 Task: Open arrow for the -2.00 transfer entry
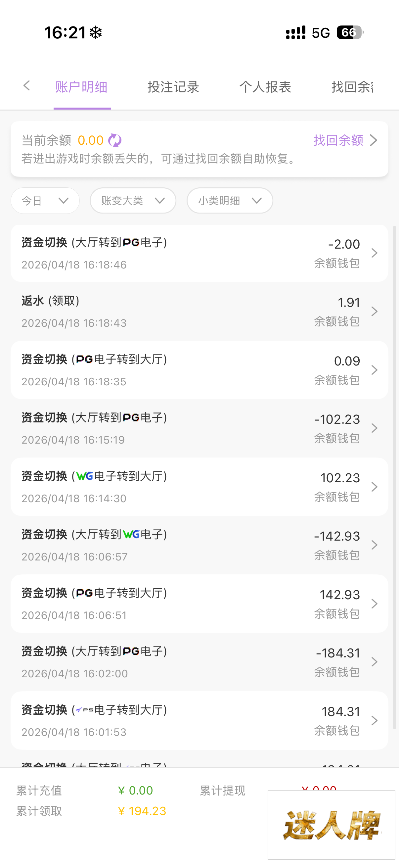click(374, 253)
